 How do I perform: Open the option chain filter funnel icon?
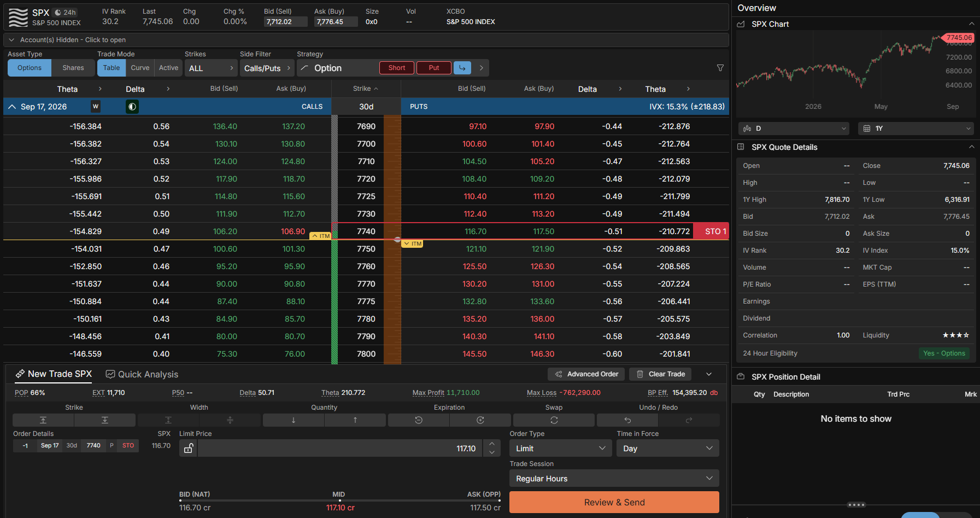click(x=720, y=68)
